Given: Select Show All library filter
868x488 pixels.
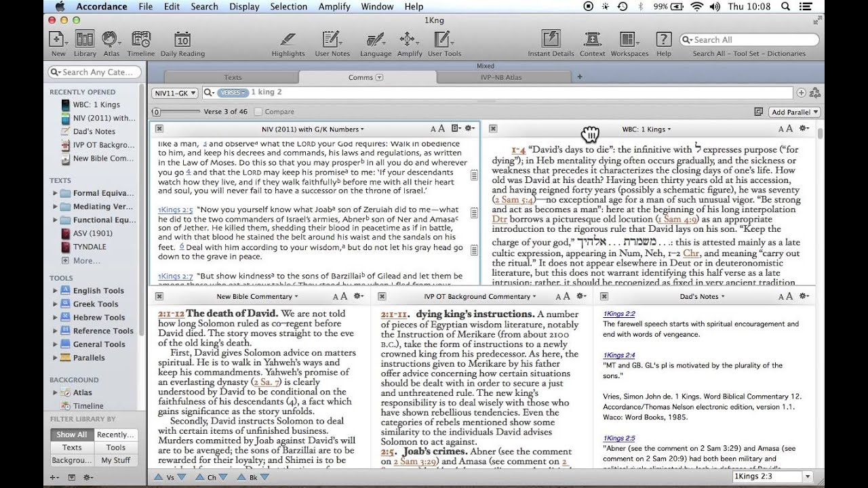Looking at the screenshot, I should tap(71, 434).
